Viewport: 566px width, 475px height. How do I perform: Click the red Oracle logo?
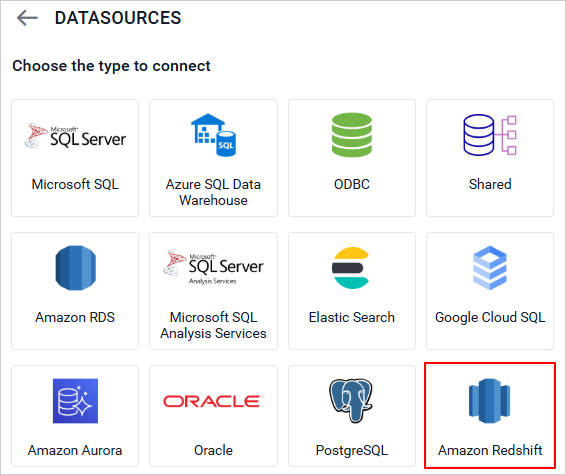(213, 401)
